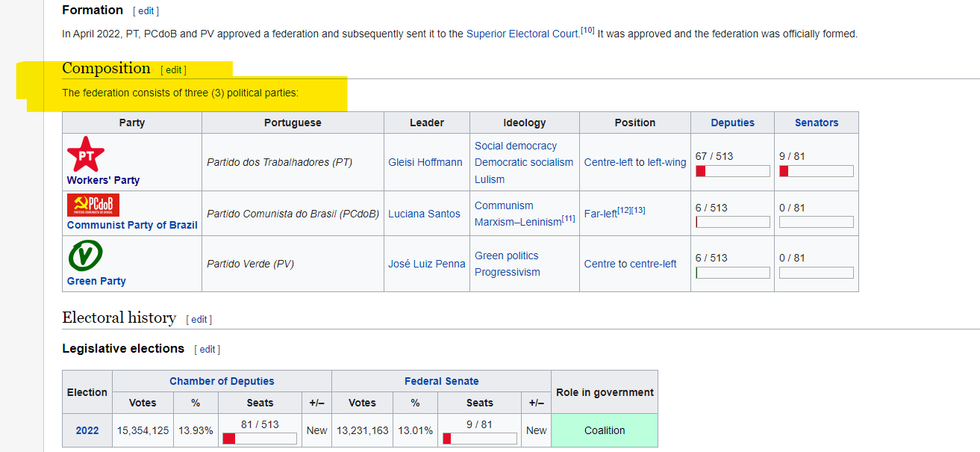Viewport: 980px width, 452px height.
Task: Click the 13.93% percentage cell
Action: 196,430
